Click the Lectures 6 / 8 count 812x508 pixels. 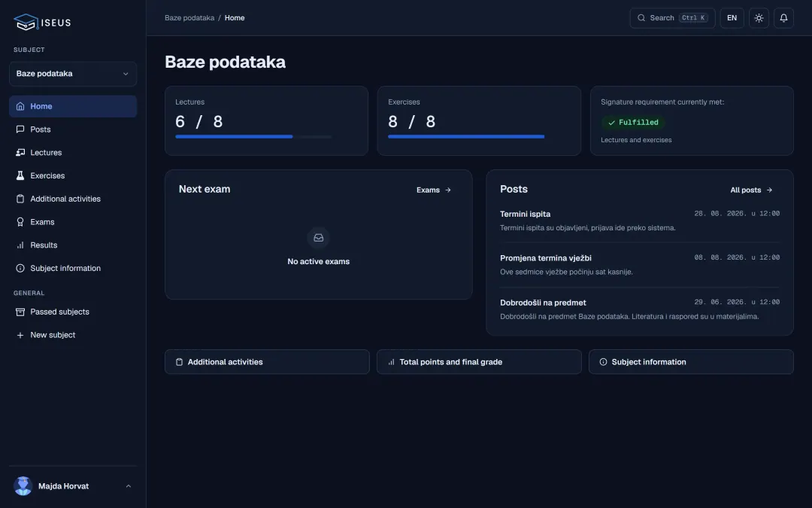(199, 121)
